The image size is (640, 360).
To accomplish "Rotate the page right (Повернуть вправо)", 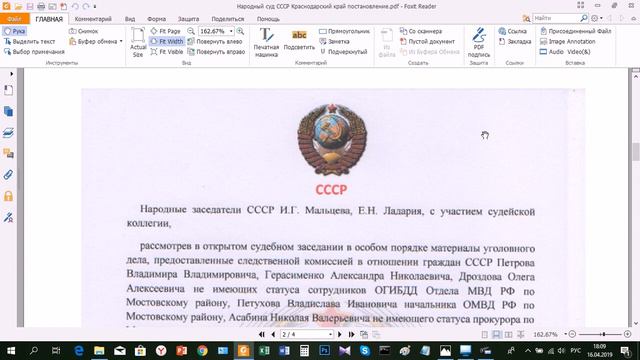I will 216,52.
